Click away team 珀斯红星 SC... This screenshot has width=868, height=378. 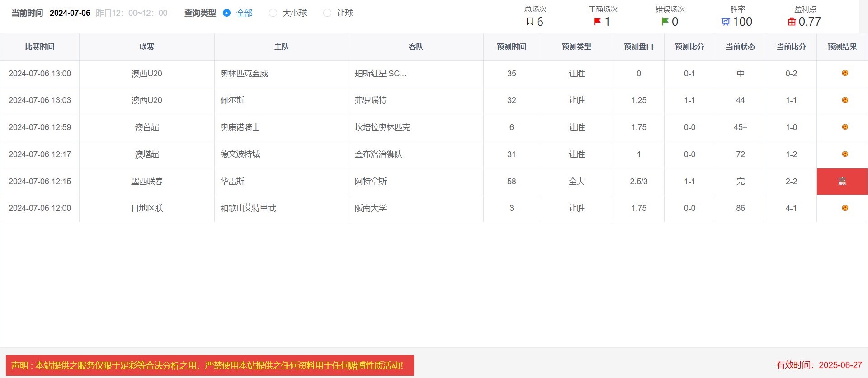coord(381,74)
